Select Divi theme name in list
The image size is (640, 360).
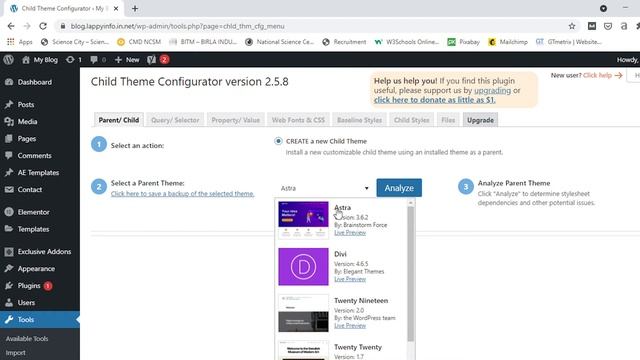340,254
